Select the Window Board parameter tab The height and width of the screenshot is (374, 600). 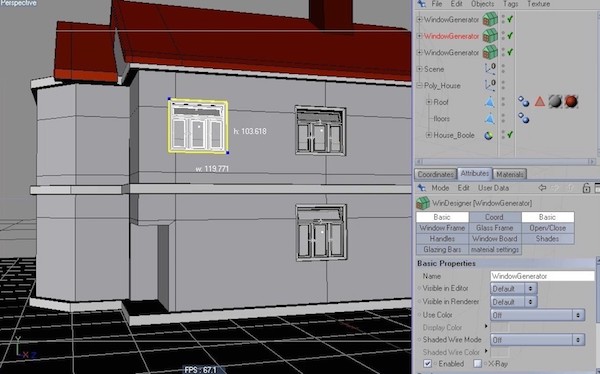(495, 238)
